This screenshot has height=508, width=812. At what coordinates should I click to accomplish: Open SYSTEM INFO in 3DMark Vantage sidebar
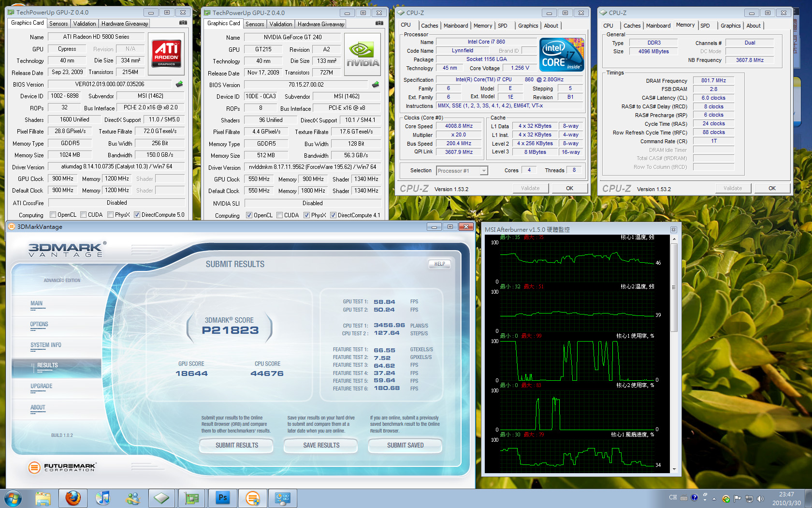tap(46, 345)
